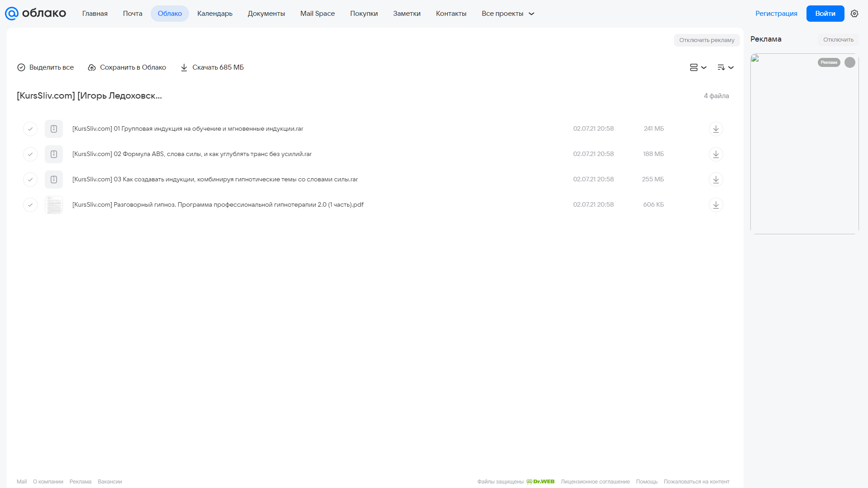
Task: Open the view mode dropdown
Action: [x=698, y=67]
